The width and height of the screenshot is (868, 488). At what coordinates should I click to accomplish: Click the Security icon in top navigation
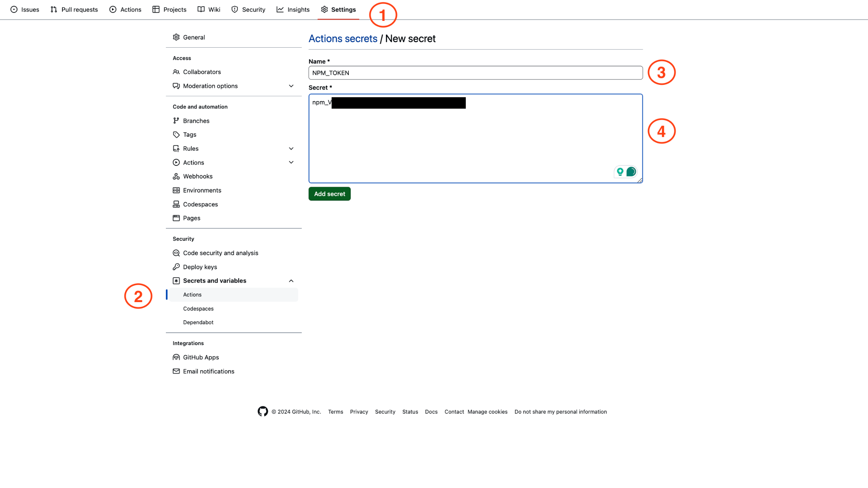(234, 9)
